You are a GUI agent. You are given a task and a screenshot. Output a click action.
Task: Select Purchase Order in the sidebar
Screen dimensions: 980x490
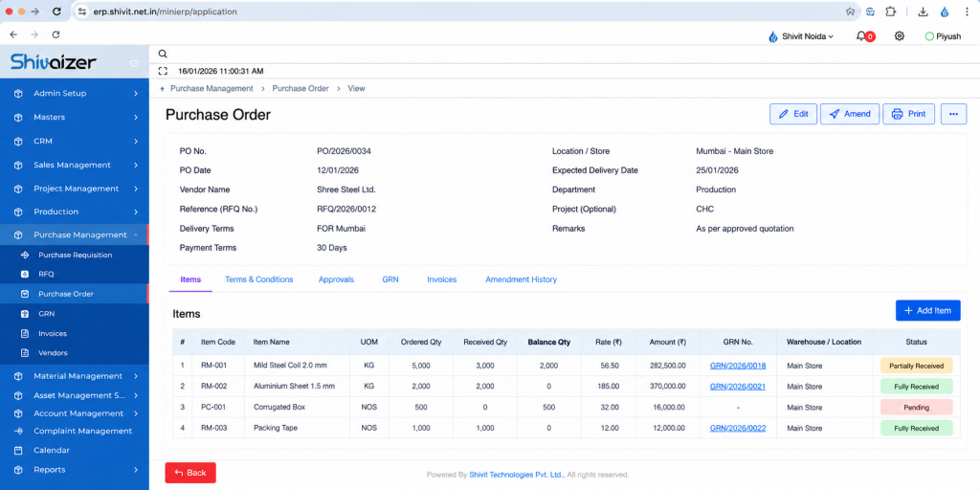pyautogui.click(x=75, y=294)
